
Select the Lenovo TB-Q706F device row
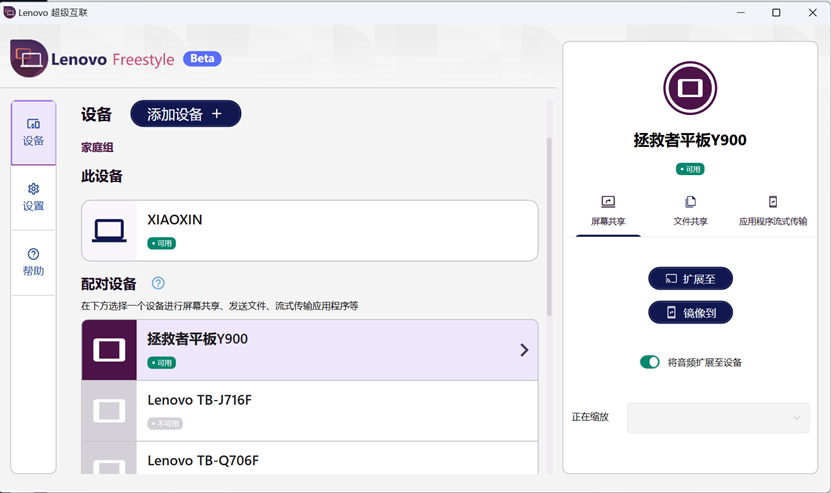pyautogui.click(x=310, y=458)
